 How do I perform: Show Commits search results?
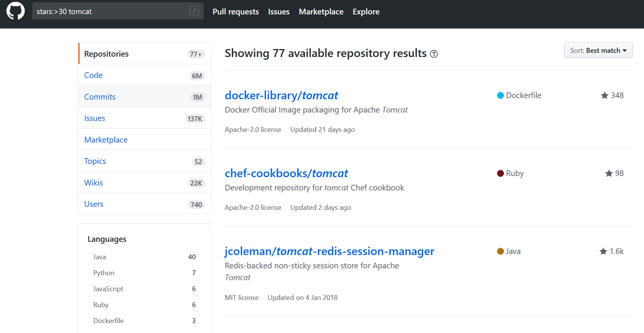point(100,97)
